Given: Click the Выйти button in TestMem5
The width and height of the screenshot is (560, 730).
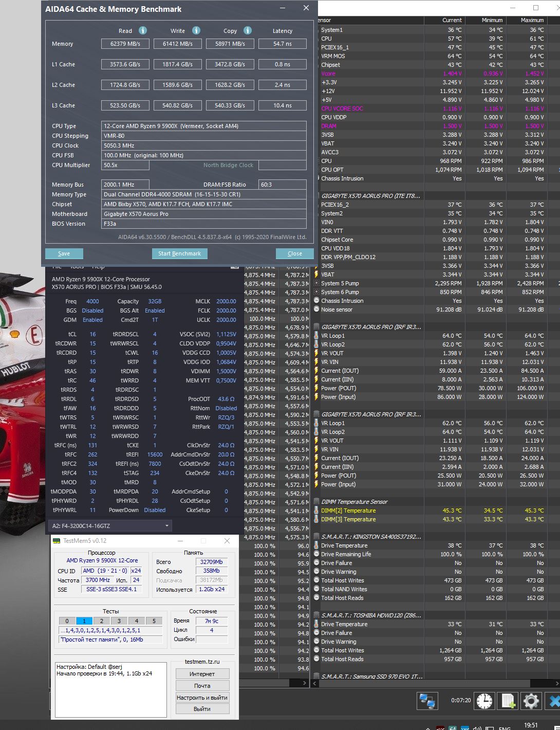Looking at the screenshot, I should pyautogui.click(x=202, y=709).
